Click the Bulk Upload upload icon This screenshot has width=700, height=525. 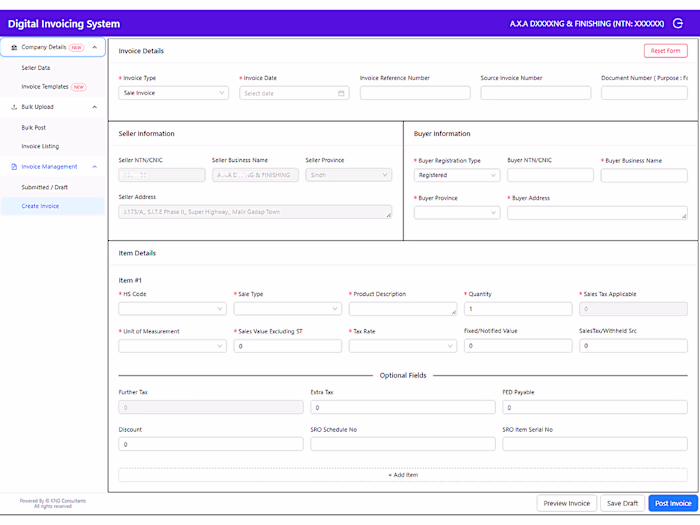point(14,107)
